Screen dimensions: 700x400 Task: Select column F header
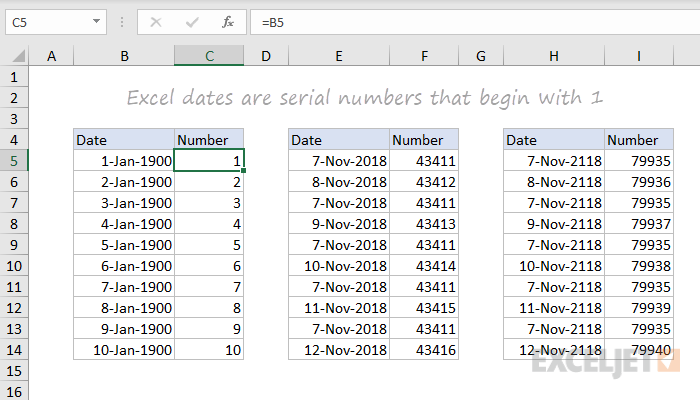point(424,57)
